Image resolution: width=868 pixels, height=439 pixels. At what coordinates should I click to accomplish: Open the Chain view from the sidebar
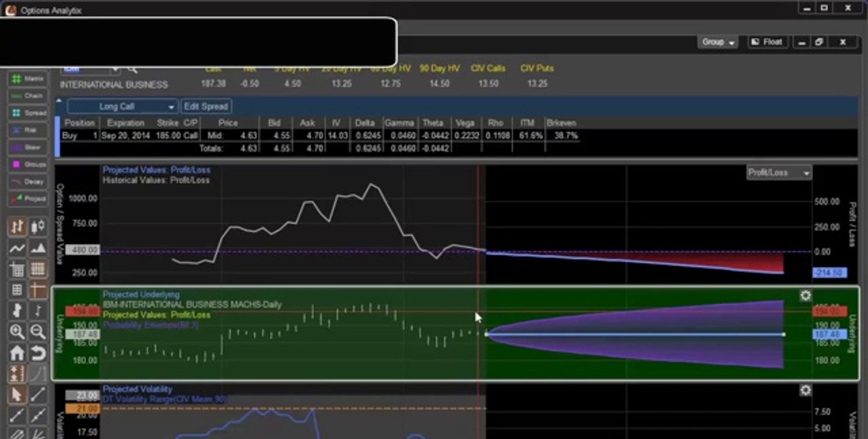tap(27, 96)
